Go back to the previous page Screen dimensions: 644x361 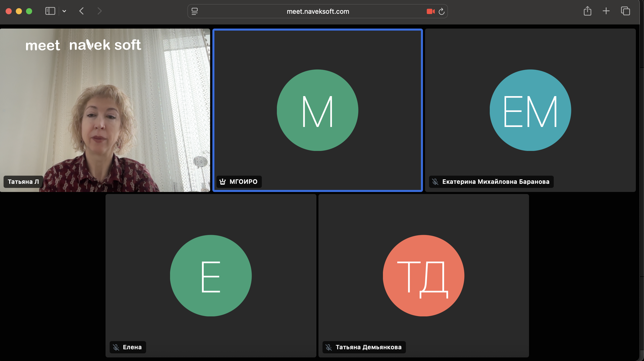[82, 11]
